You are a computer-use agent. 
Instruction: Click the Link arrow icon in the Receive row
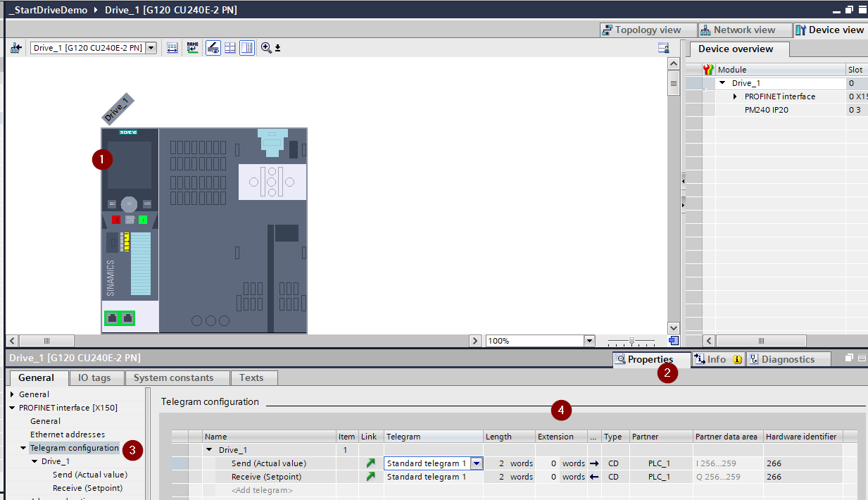(371, 477)
